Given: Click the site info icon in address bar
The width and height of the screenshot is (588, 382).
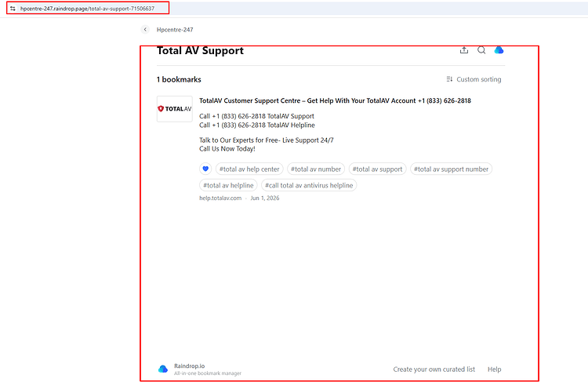Looking at the screenshot, I should 13,9.
